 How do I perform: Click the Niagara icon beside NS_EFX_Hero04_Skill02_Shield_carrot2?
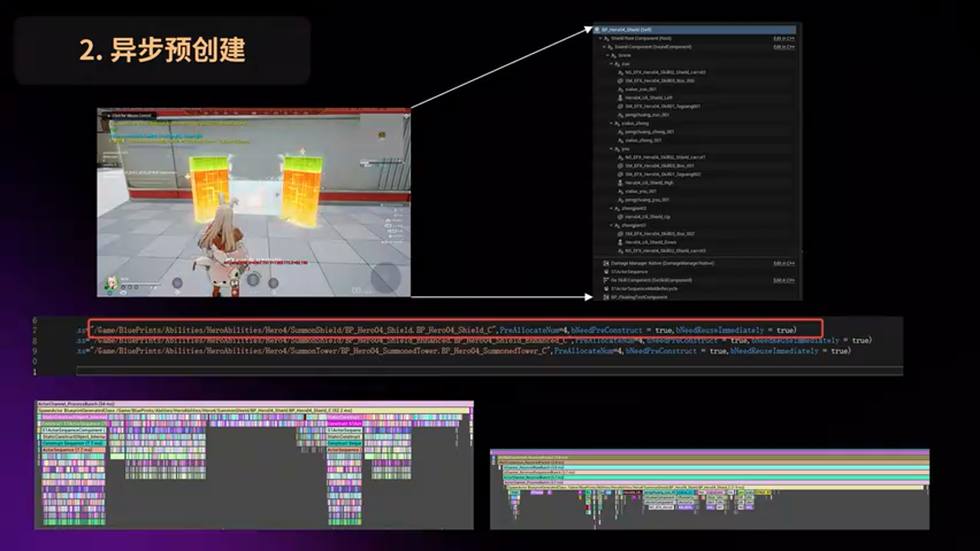tap(621, 72)
